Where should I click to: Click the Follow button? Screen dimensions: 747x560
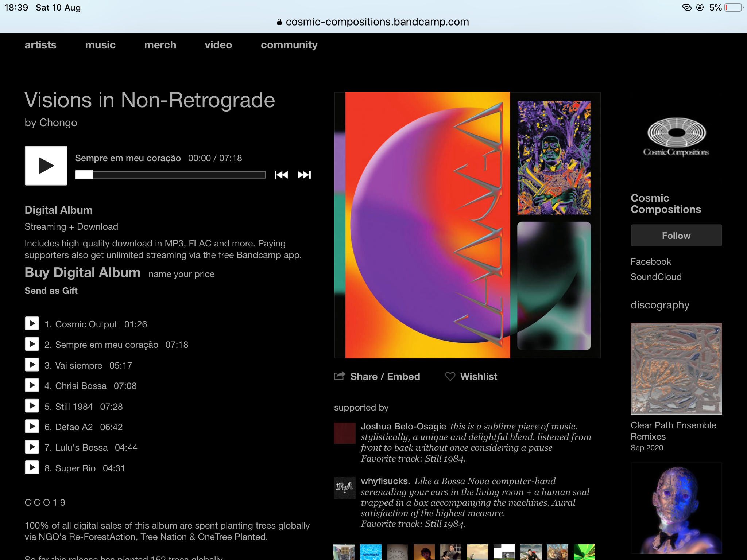tap(676, 236)
